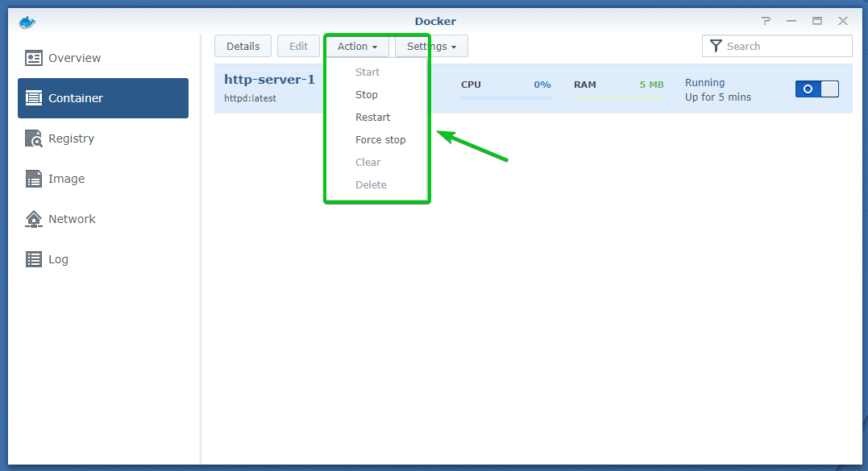The image size is (868, 471).
Task: Click the Edit button
Action: coord(298,47)
